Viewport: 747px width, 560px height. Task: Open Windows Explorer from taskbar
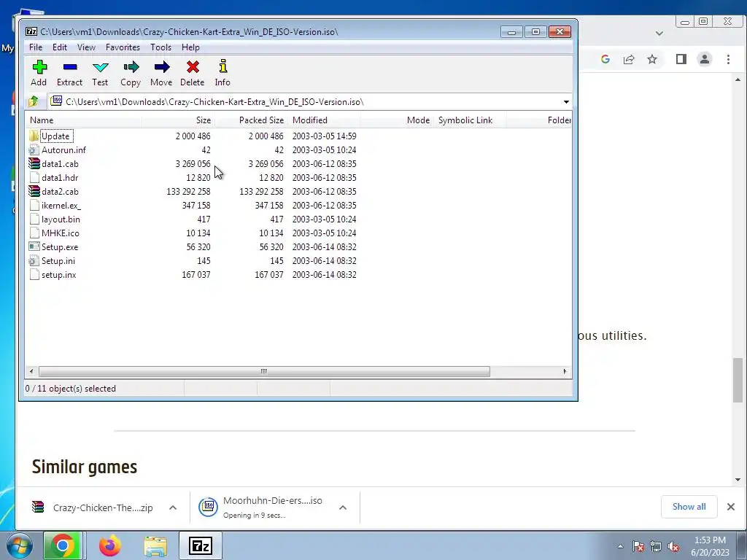(x=155, y=545)
